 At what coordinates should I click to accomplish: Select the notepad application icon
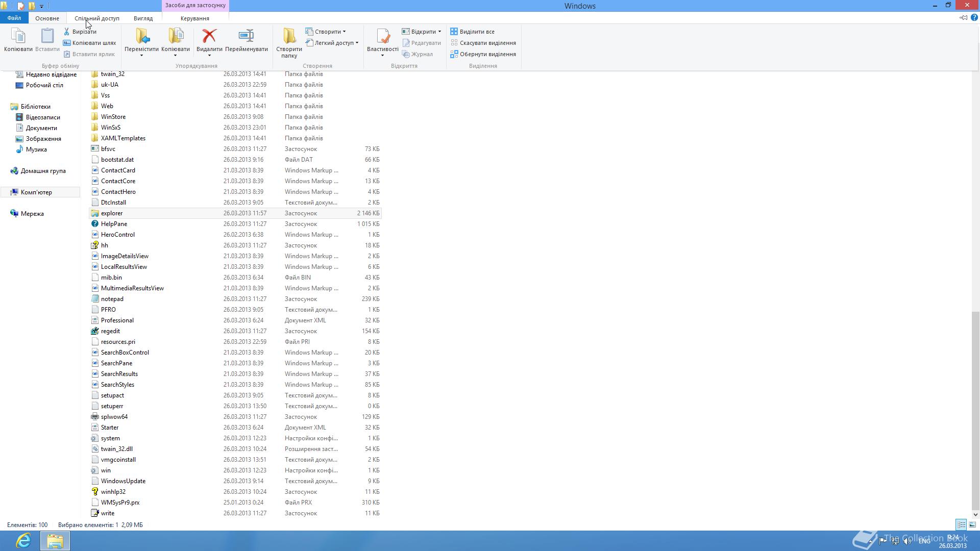tap(94, 299)
